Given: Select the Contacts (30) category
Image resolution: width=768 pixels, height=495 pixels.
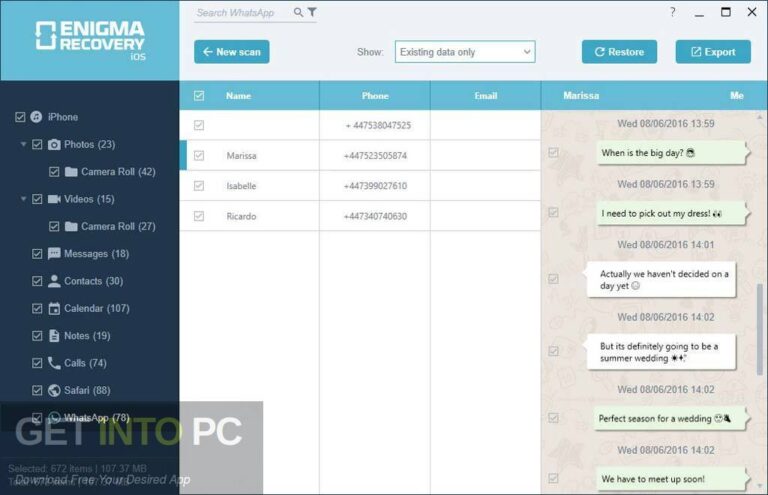Looking at the screenshot, I should [x=94, y=281].
